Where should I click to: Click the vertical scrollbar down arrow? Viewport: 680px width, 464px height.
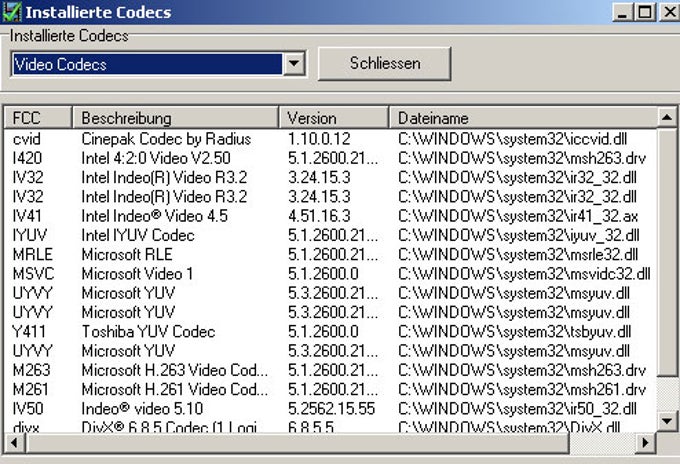coord(666,420)
